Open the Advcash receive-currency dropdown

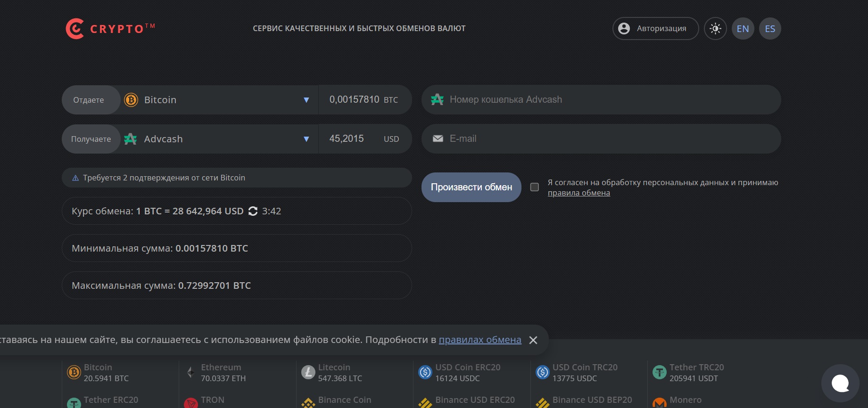219,139
